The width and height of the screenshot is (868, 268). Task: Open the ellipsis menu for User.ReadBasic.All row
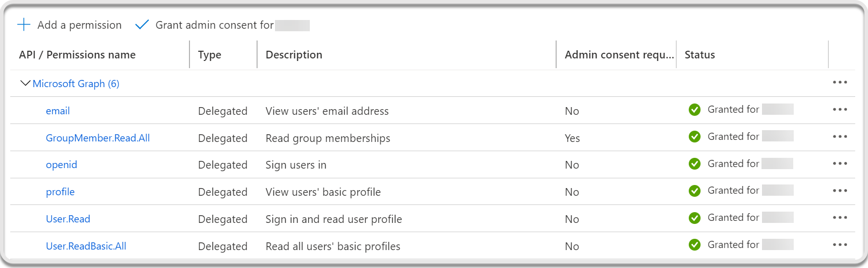(x=840, y=244)
